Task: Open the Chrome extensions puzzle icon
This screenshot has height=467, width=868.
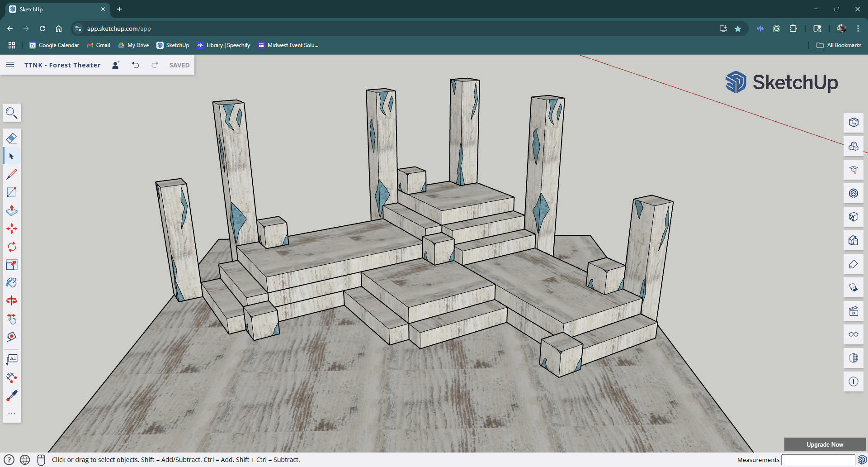Action: [793, 29]
